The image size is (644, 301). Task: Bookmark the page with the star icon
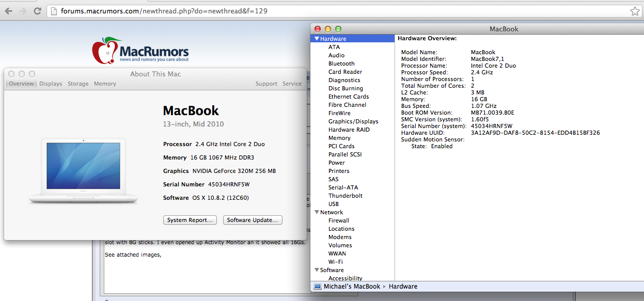[x=635, y=11]
